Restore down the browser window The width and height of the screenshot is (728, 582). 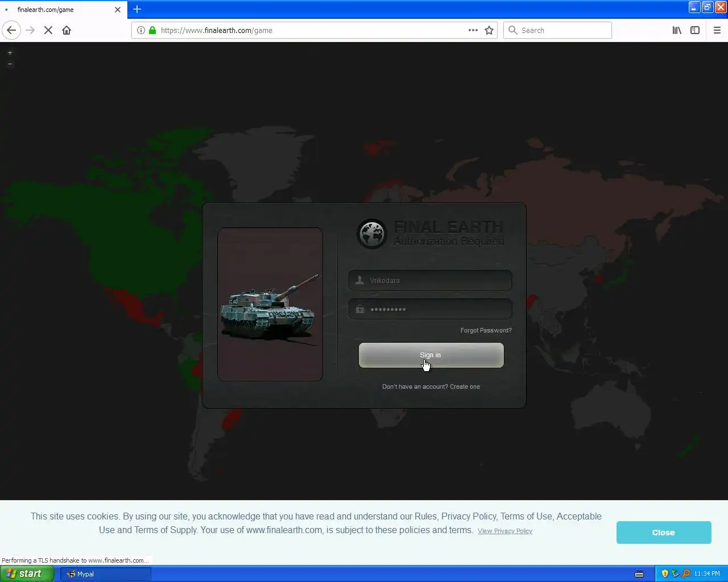coord(708,7)
